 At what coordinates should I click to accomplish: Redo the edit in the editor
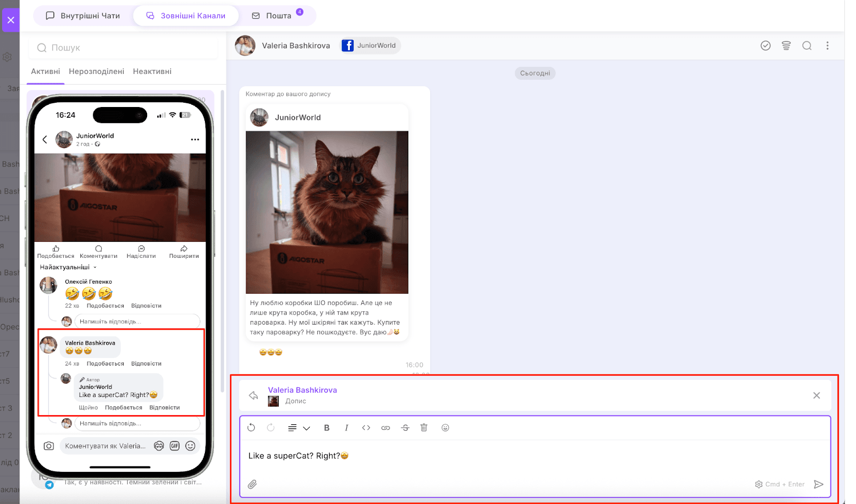point(271,427)
